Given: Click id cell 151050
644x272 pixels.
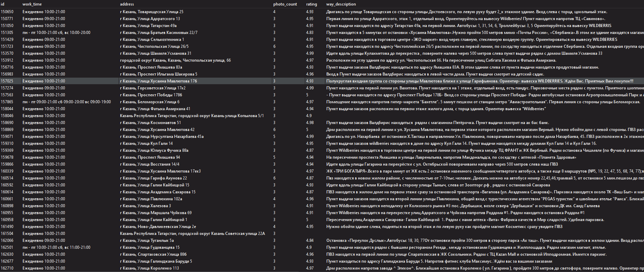Looking at the screenshot, I should [x=7, y=26].
